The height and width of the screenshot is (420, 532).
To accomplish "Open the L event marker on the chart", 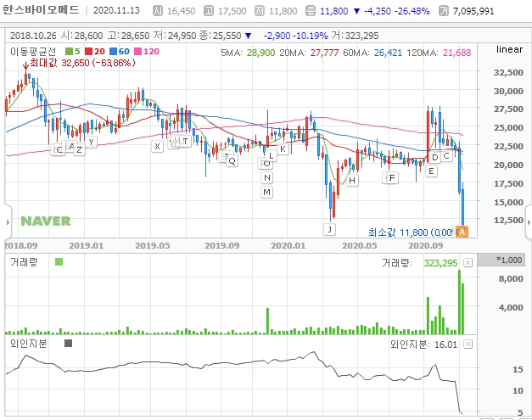I will pos(271,156).
